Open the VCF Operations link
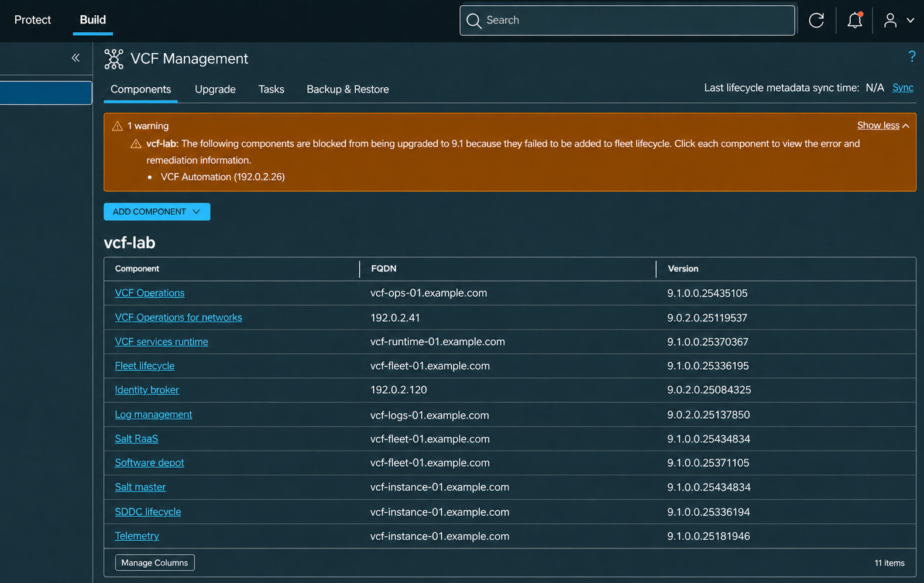 [150, 293]
